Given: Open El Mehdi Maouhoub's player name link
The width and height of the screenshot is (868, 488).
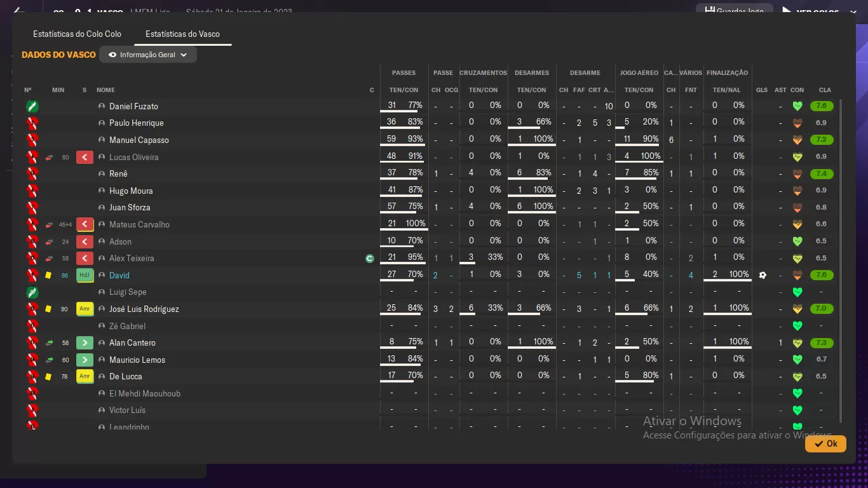Looking at the screenshot, I should tap(145, 393).
